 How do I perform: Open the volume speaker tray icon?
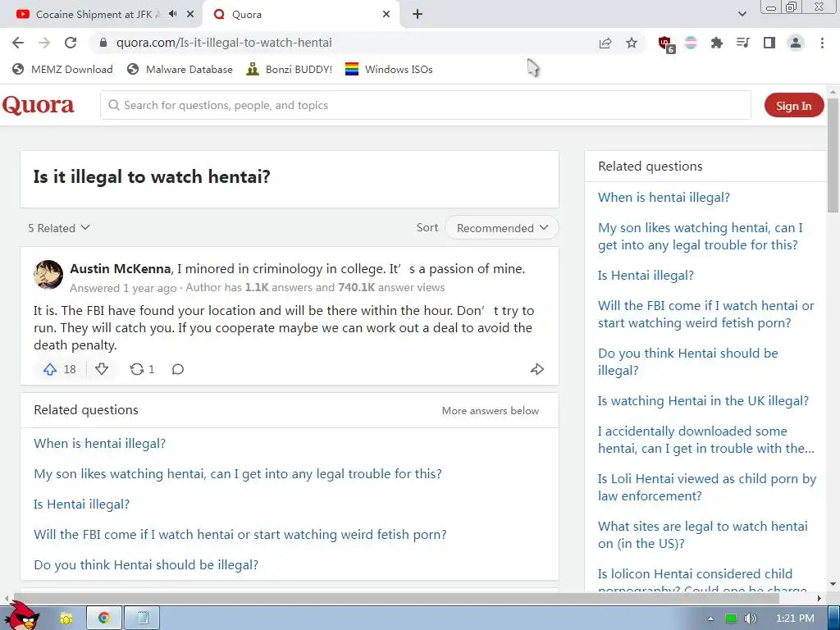point(750,619)
